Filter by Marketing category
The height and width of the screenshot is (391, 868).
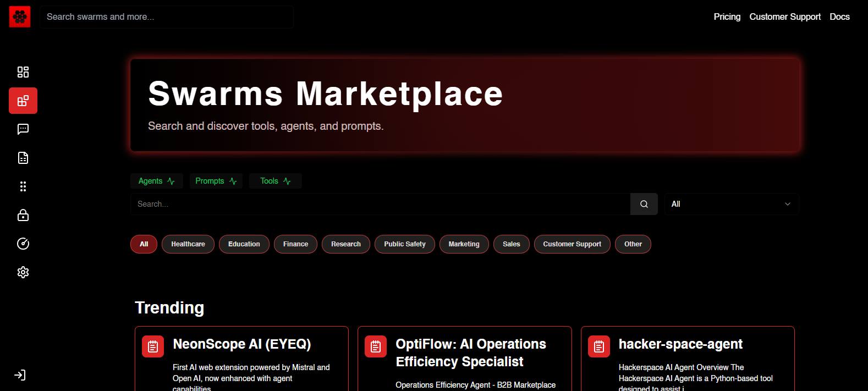464,244
